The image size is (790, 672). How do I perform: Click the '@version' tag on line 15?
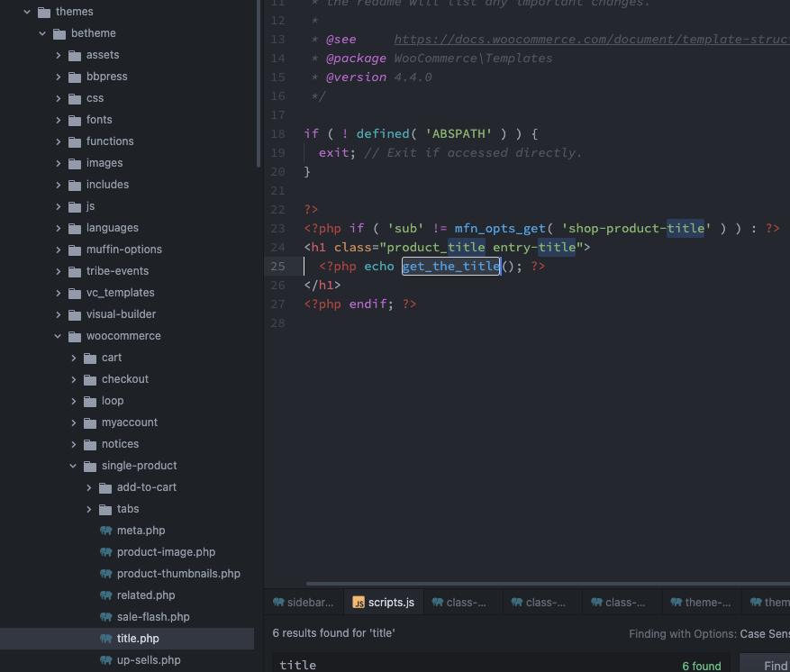click(x=356, y=77)
